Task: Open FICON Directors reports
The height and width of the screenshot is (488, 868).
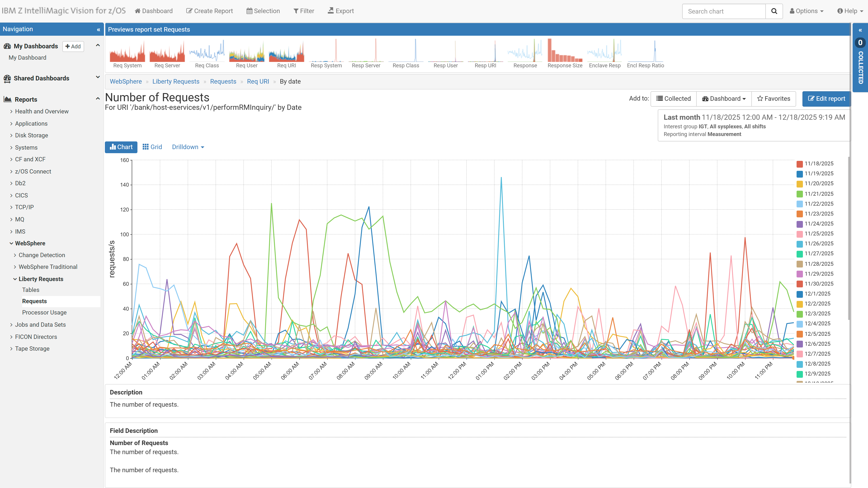Action: pos(36,337)
